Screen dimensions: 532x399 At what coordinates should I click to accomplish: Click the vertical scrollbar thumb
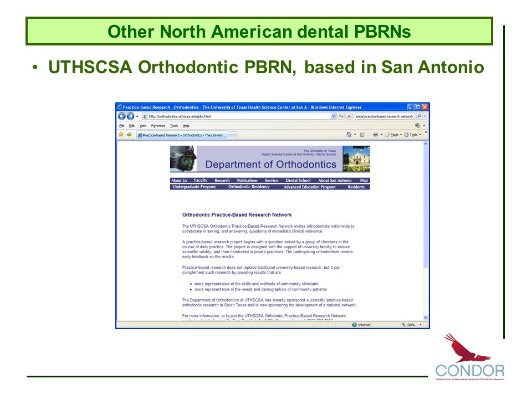tap(426, 208)
